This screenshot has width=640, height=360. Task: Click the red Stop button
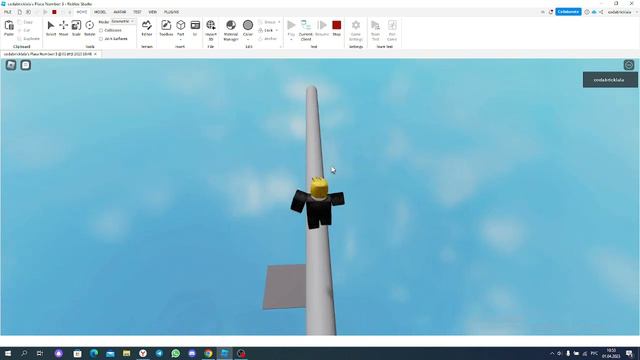(336, 28)
